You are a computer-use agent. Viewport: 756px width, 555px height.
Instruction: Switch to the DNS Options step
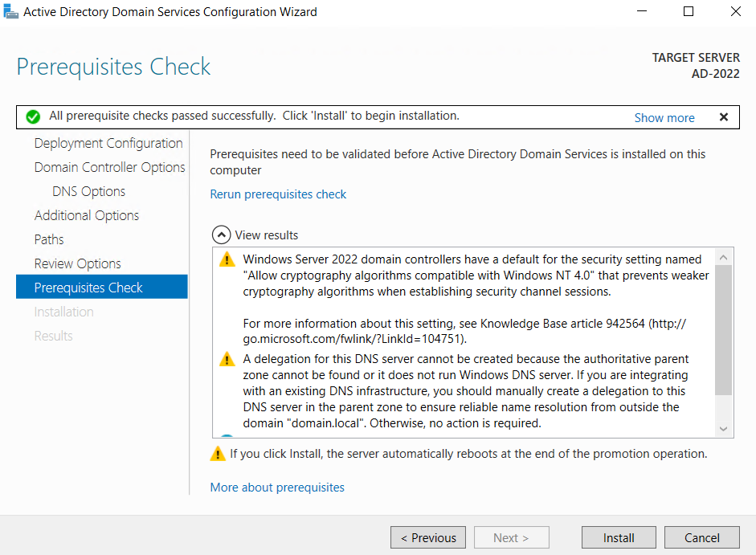pos(88,191)
